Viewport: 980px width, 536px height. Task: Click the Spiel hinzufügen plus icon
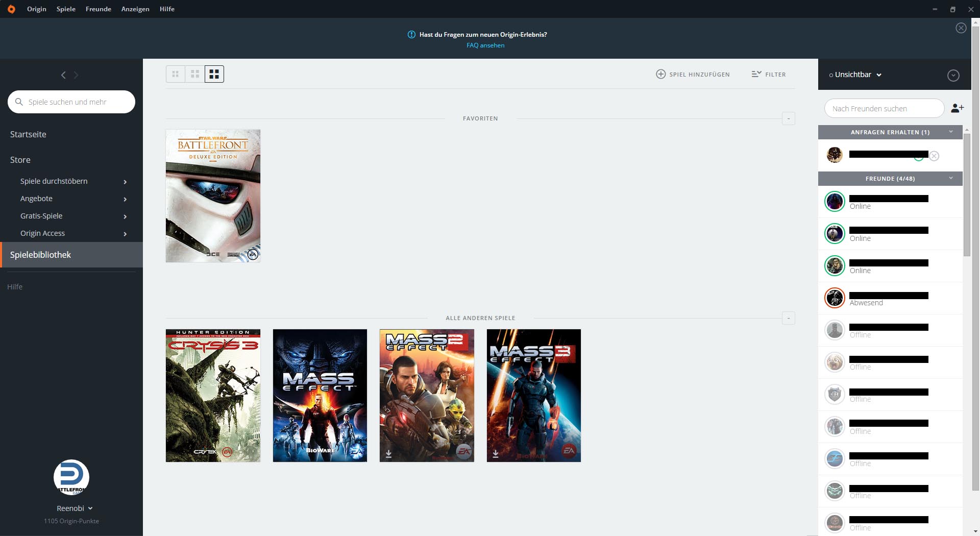tap(660, 74)
